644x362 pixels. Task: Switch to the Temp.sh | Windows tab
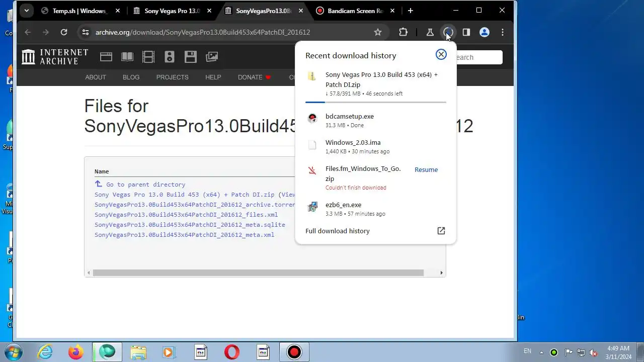tap(79, 11)
